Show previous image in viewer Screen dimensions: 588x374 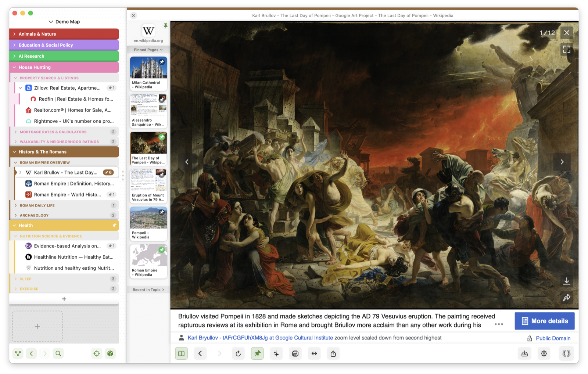[187, 162]
